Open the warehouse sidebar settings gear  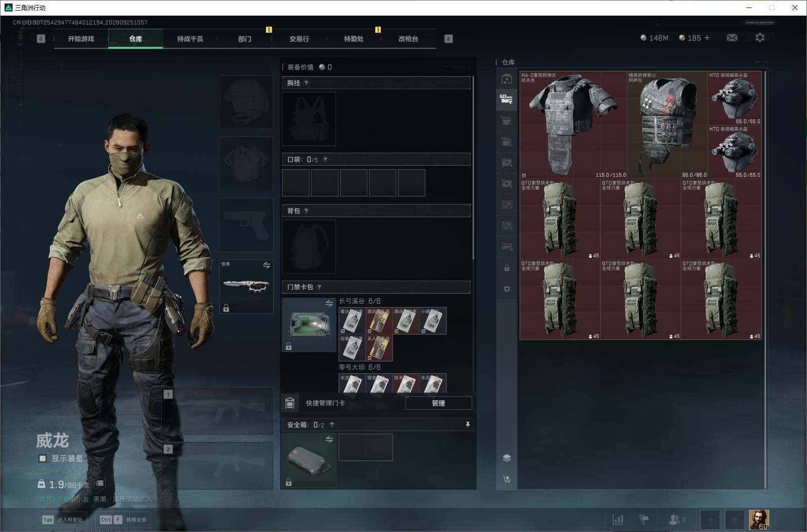pos(507,289)
